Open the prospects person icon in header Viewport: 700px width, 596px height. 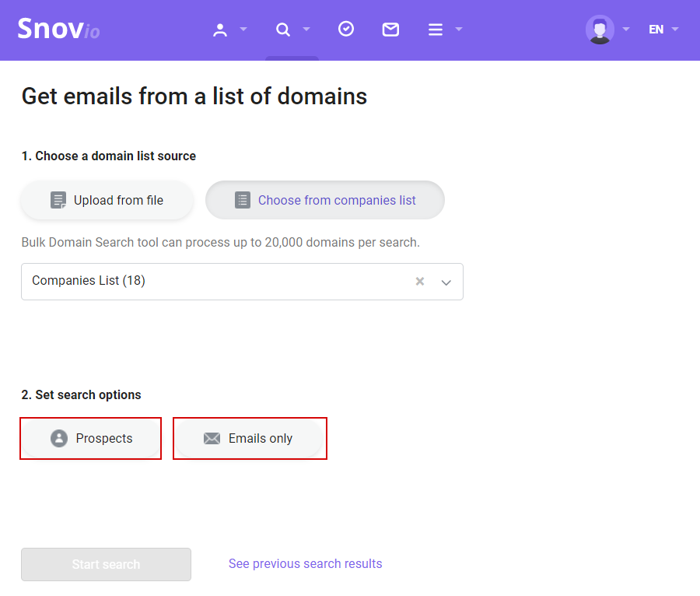(219, 30)
